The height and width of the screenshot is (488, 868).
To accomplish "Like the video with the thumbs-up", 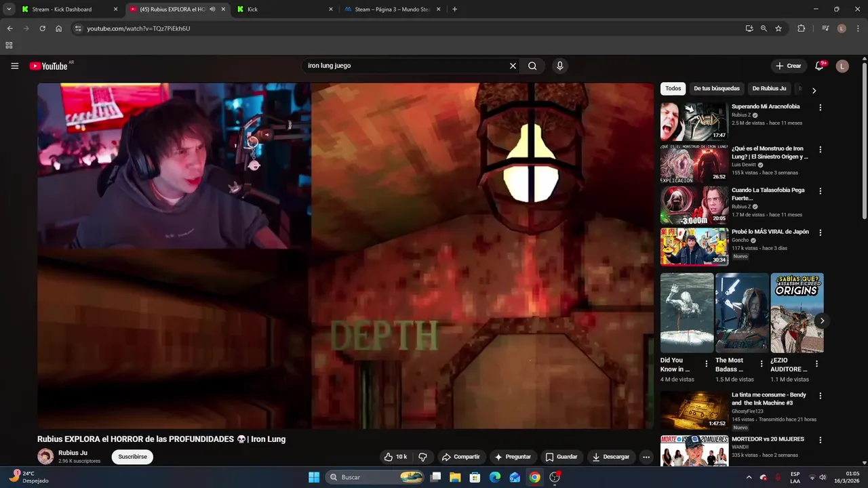I will pyautogui.click(x=395, y=457).
